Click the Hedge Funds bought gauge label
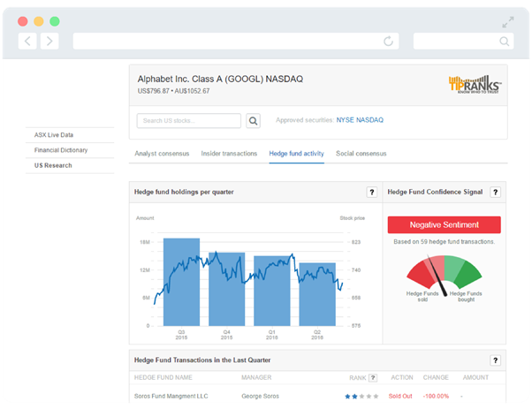This screenshot has height=409, width=532. coord(466,297)
